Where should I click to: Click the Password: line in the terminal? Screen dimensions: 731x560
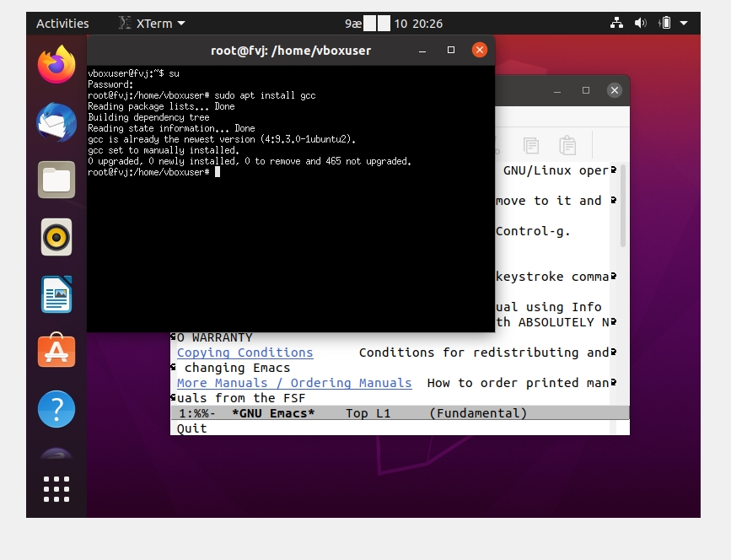[x=110, y=84]
